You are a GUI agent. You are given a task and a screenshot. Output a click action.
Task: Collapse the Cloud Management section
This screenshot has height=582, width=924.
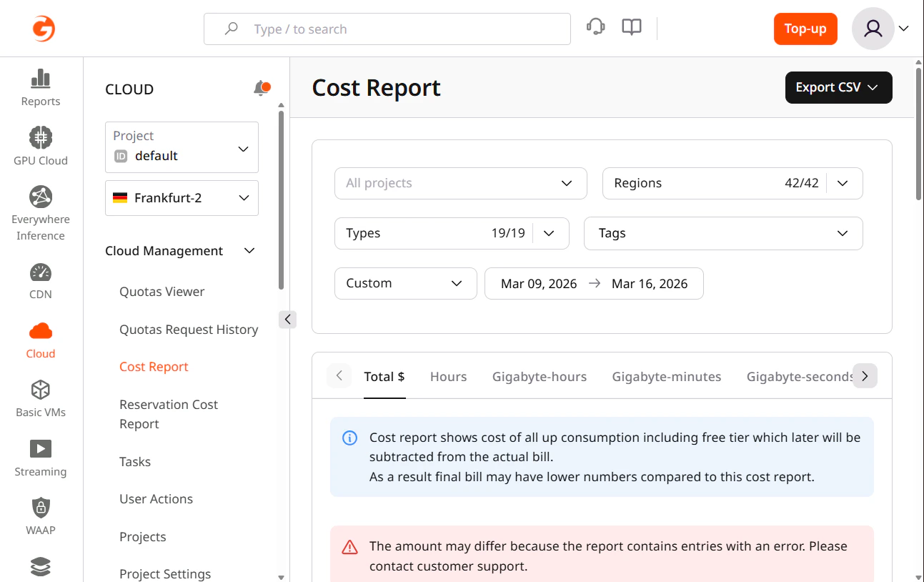[x=249, y=250]
